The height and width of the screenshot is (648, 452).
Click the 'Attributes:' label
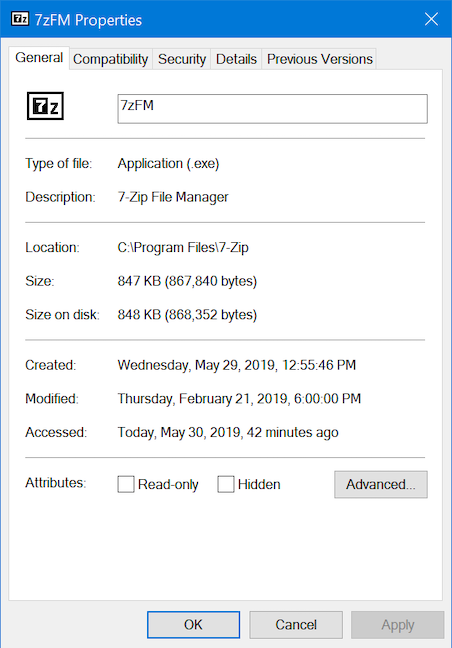[x=56, y=483]
